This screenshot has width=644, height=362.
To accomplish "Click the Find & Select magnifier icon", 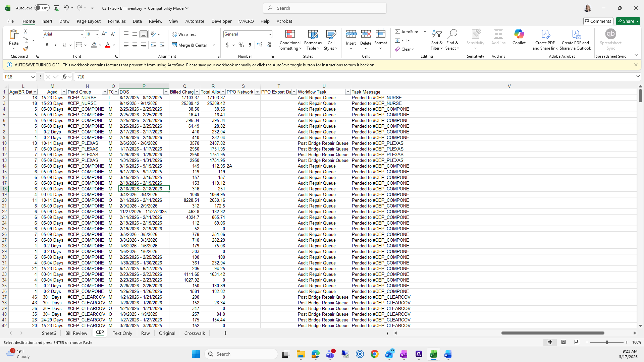I will pos(452,34).
